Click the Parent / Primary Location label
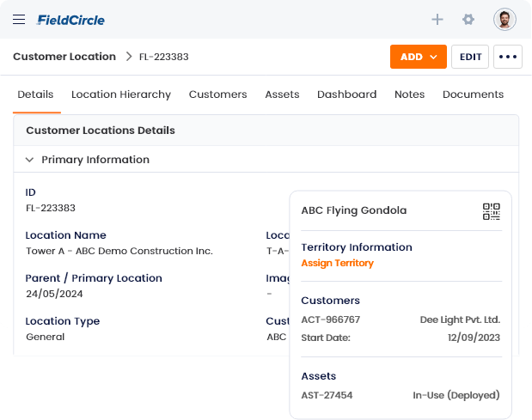Image resolution: width=532 pixels, height=420 pixels. click(x=94, y=278)
